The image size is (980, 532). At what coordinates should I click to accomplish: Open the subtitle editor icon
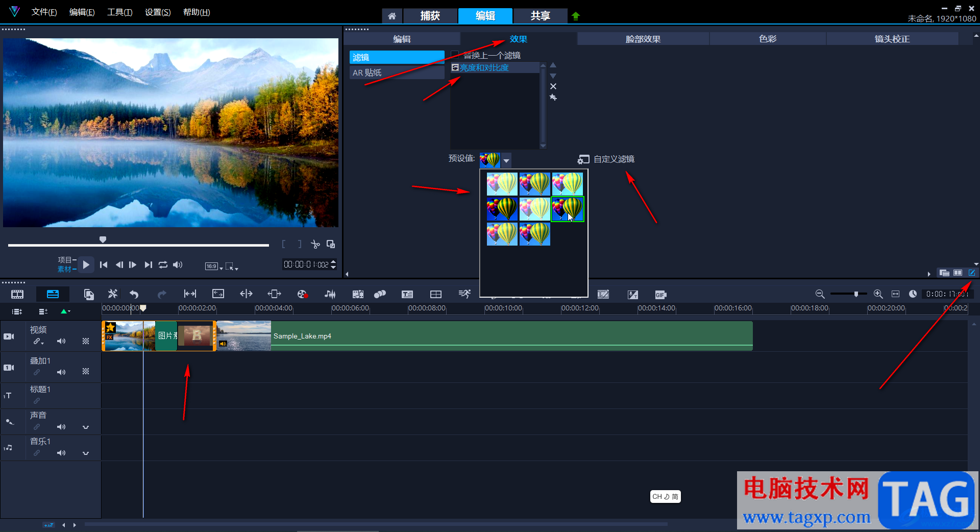tap(407, 294)
